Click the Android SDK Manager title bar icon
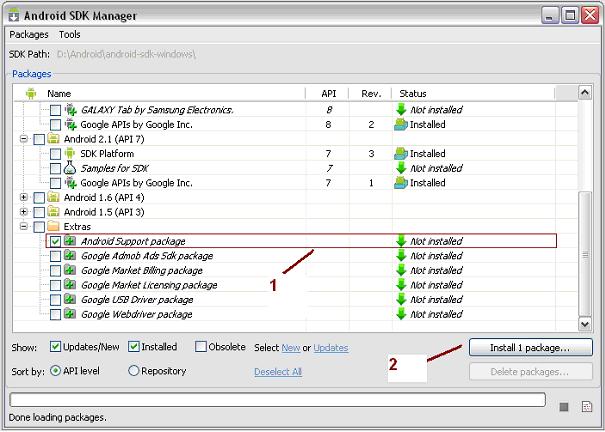The height and width of the screenshot is (432, 605). 14,15
